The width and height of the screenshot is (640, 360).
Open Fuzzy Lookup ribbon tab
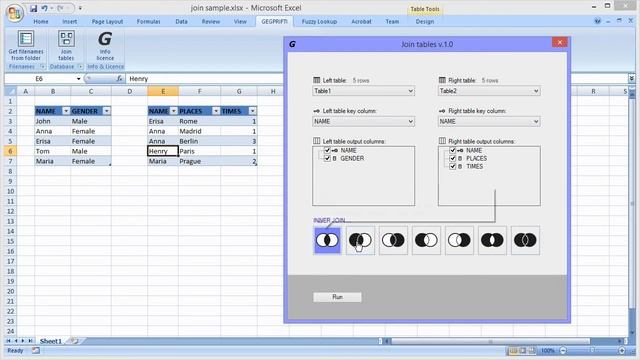319,22
